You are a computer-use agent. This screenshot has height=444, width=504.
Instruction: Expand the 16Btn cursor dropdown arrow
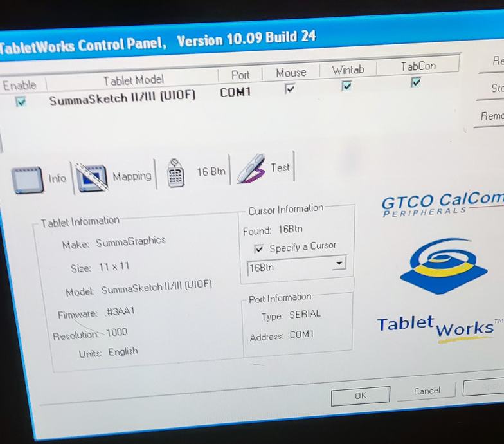tap(339, 264)
